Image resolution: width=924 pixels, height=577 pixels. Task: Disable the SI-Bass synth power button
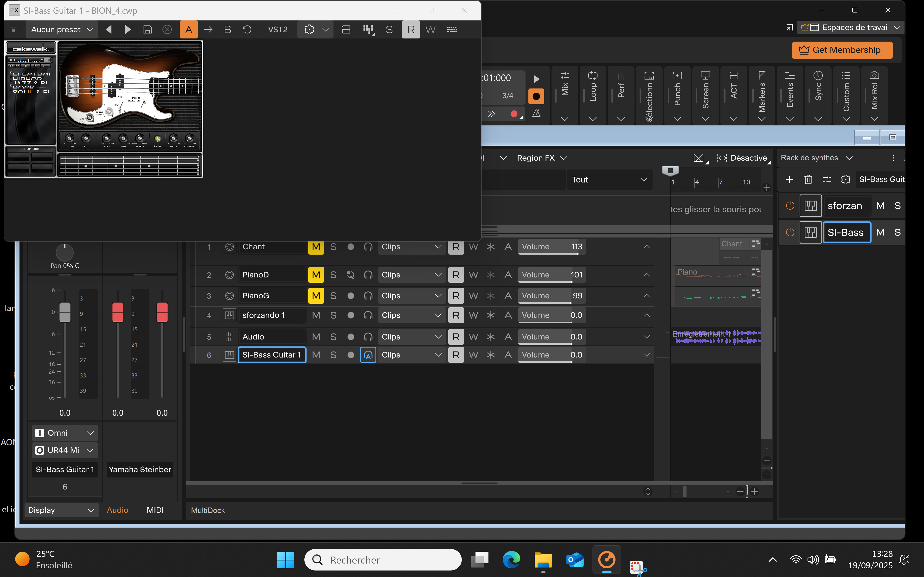790,232
